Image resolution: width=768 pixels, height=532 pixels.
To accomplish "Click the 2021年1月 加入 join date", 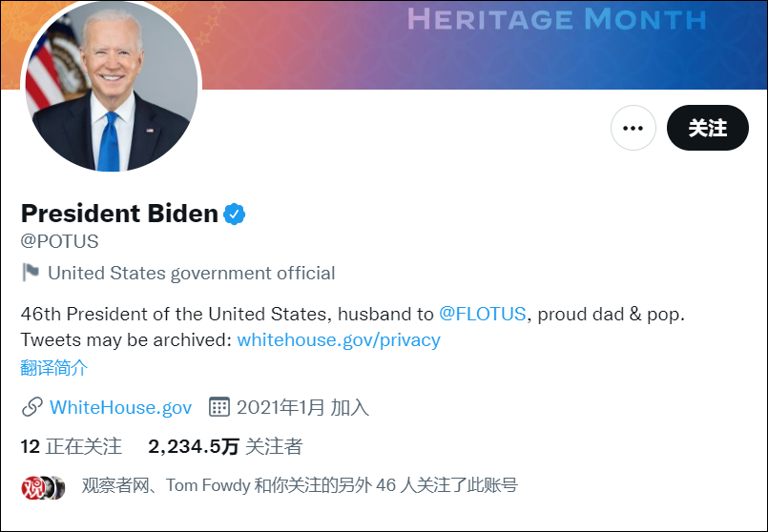I will [x=302, y=407].
